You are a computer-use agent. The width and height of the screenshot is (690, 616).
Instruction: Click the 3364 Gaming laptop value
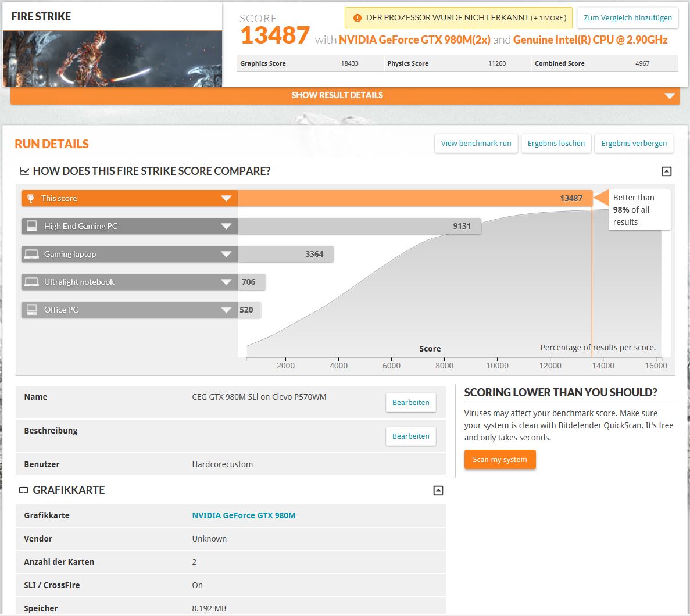(314, 255)
